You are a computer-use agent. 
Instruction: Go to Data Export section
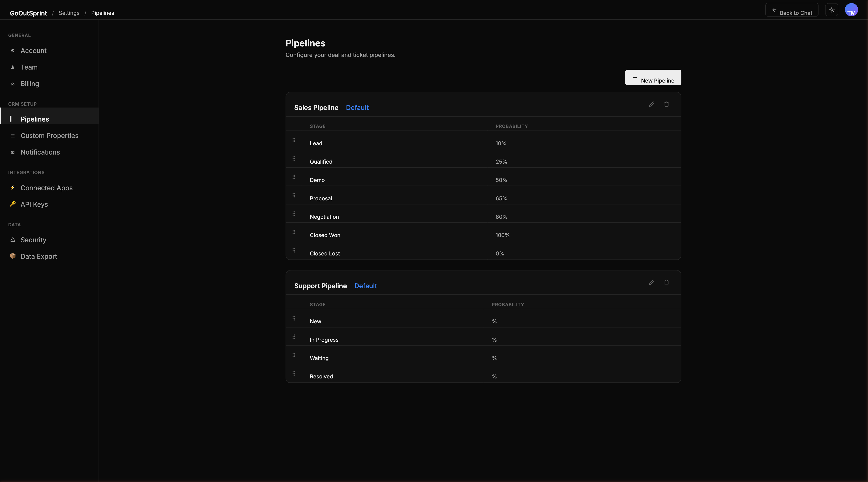39,256
